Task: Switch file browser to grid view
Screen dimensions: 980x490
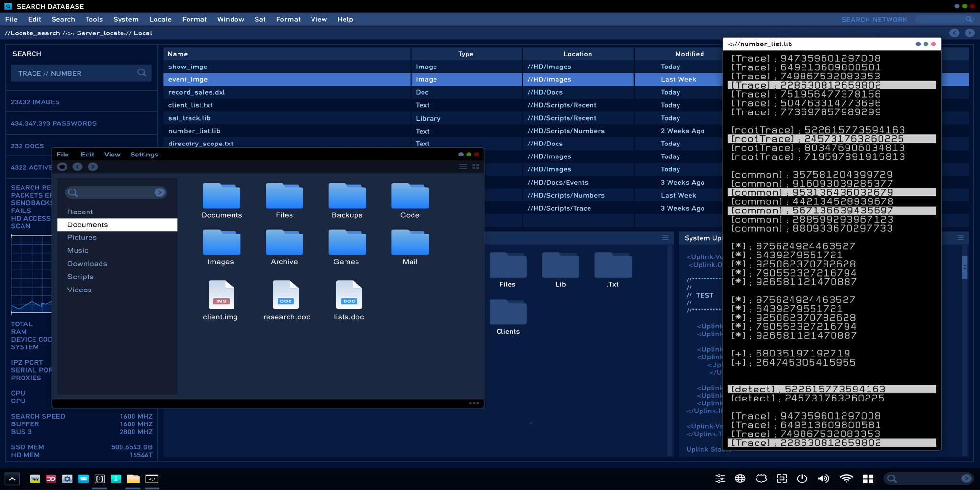Action: click(x=476, y=167)
